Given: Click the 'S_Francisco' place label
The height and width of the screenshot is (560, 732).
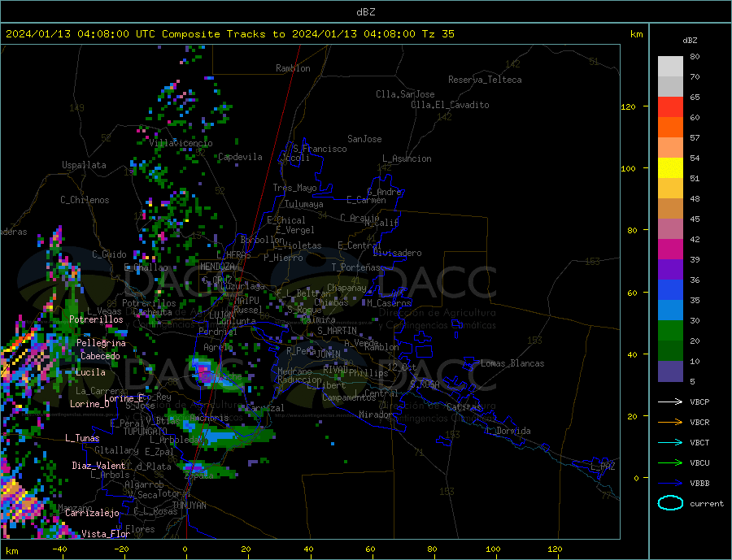Looking at the screenshot, I should click(320, 149).
